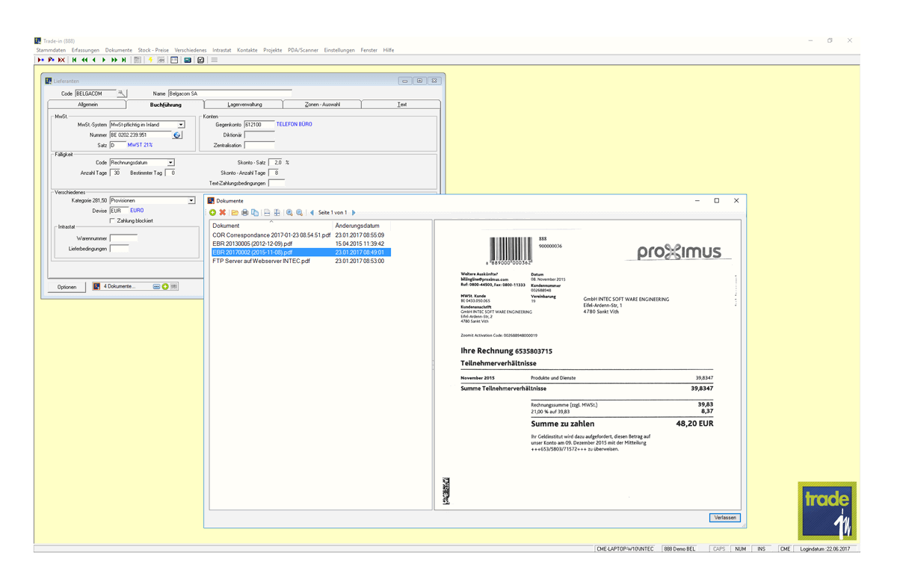Click the Skonto - Satz input field

(x=277, y=162)
